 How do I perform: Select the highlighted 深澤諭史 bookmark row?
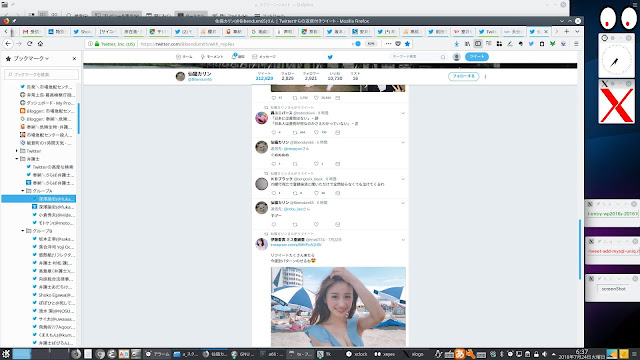(x=39, y=199)
